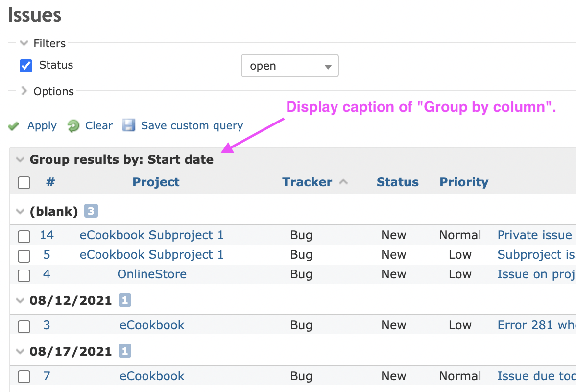Sort by the Tracker column header

pyautogui.click(x=307, y=182)
